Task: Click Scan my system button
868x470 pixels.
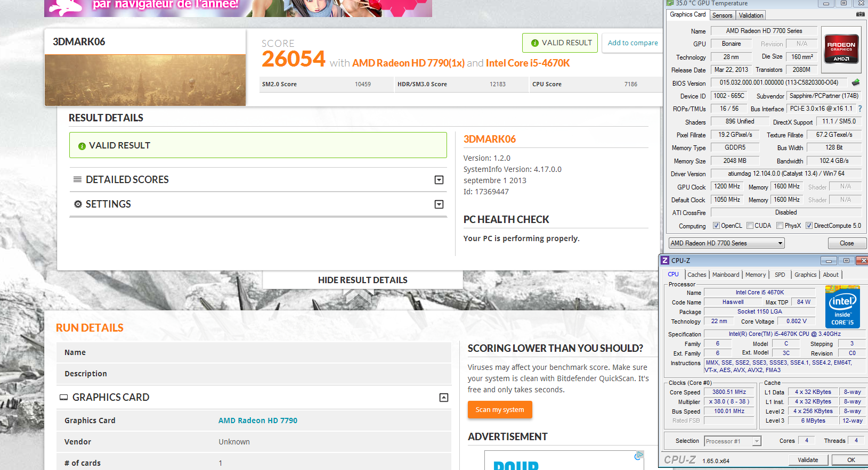Action: 500,409
